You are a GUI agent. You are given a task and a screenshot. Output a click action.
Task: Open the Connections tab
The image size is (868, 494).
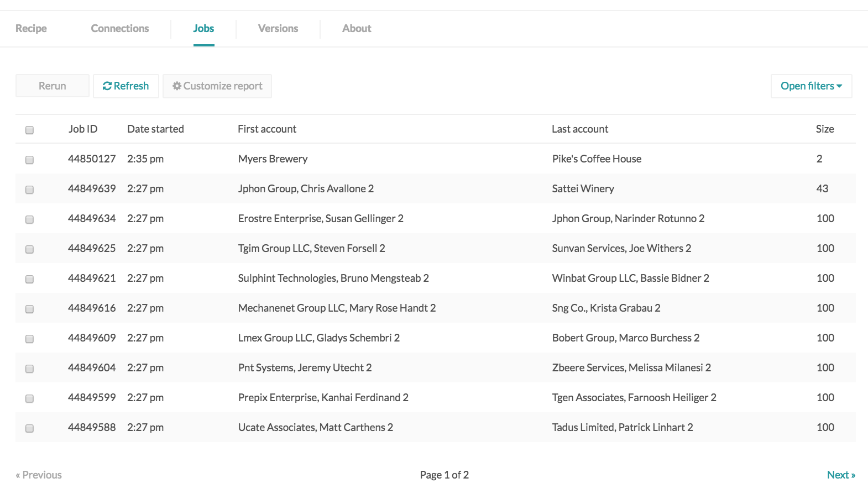point(119,29)
